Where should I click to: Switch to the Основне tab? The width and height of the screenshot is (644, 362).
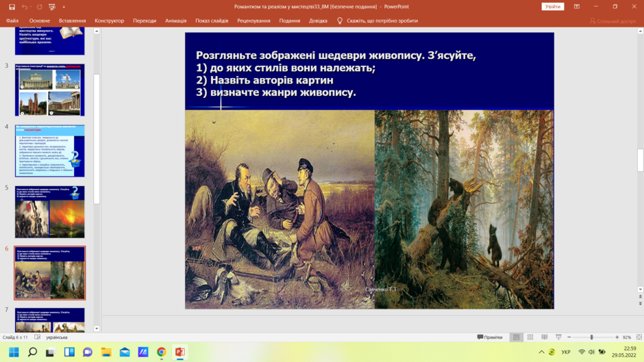(40, 21)
